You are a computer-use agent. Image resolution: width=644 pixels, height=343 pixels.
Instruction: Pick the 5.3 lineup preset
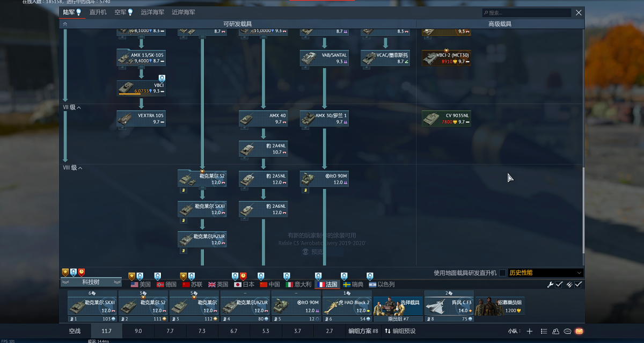(266, 331)
